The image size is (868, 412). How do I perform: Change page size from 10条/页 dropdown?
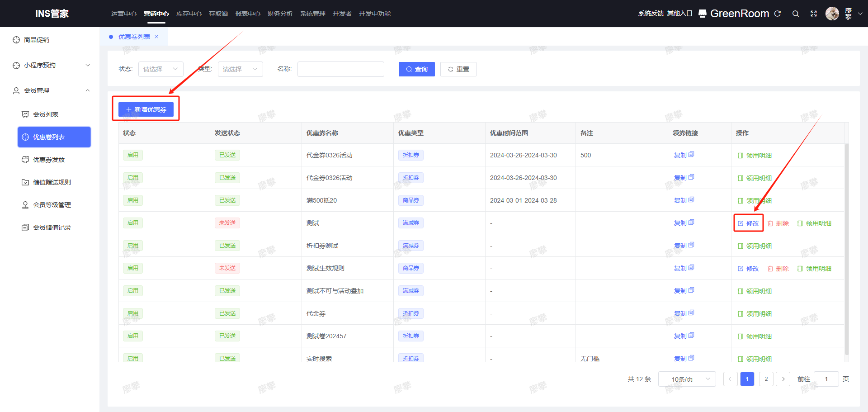point(687,379)
